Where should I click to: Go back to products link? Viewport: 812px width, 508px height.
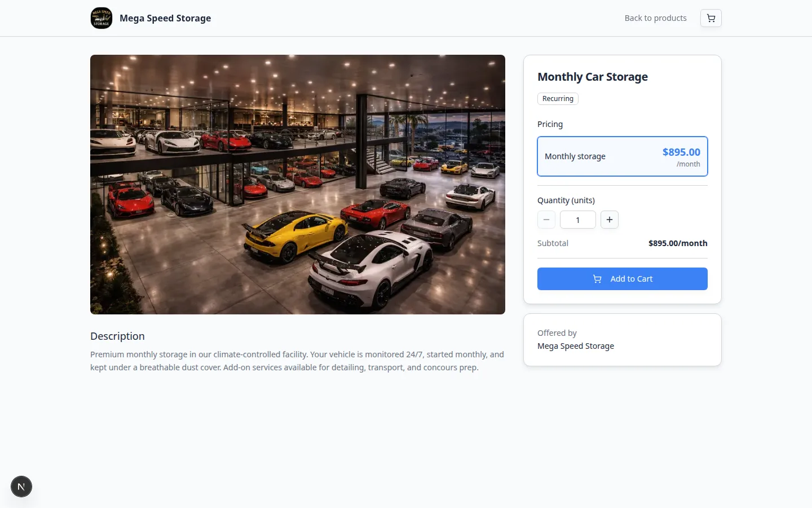(655, 18)
